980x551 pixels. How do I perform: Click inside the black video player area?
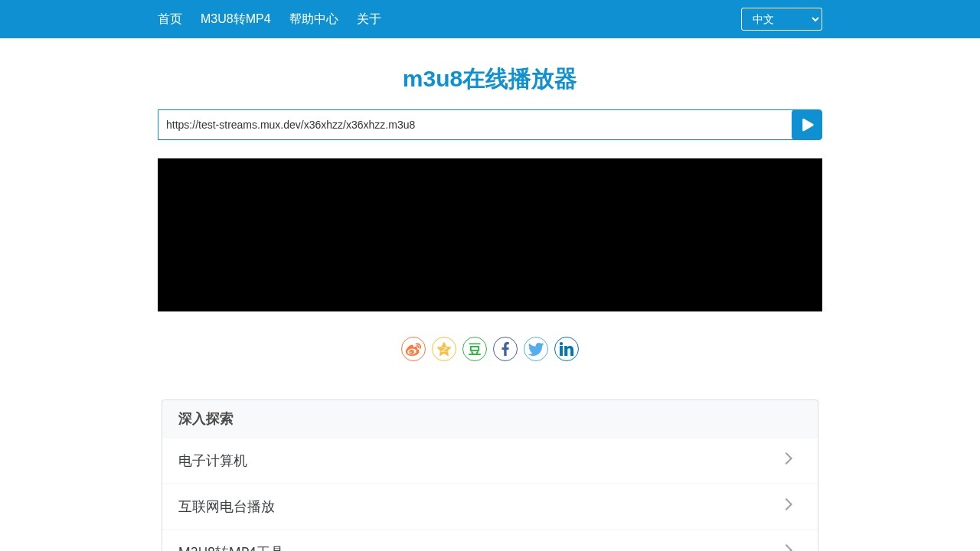point(490,235)
